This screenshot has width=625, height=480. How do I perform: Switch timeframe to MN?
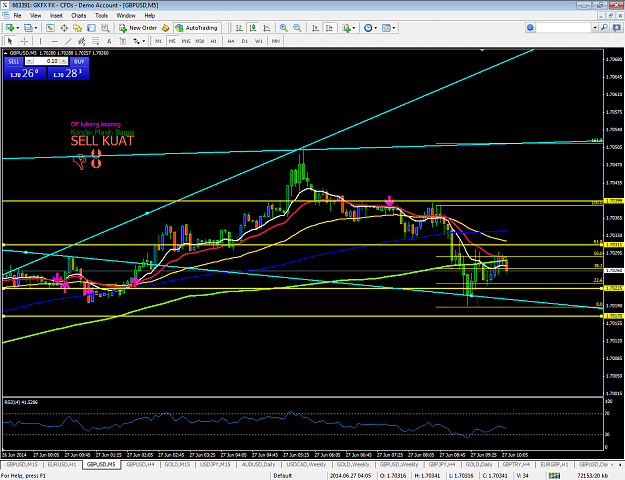(275, 41)
